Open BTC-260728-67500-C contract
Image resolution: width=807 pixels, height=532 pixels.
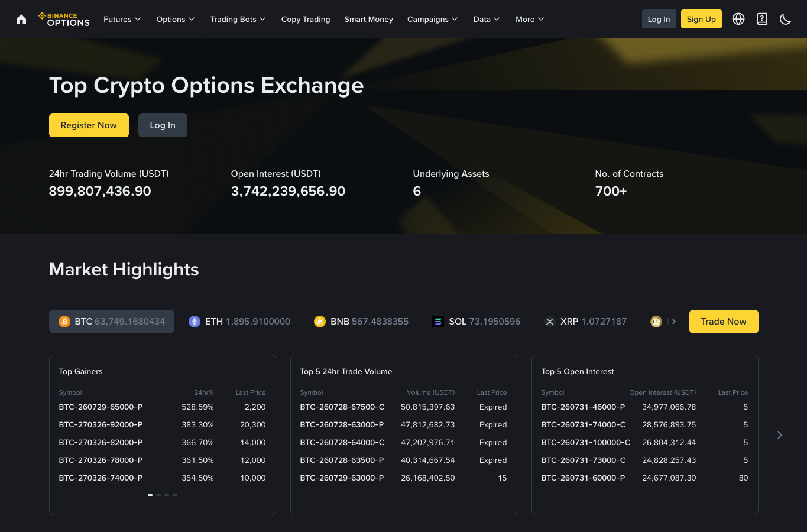(x=342, y=407)
